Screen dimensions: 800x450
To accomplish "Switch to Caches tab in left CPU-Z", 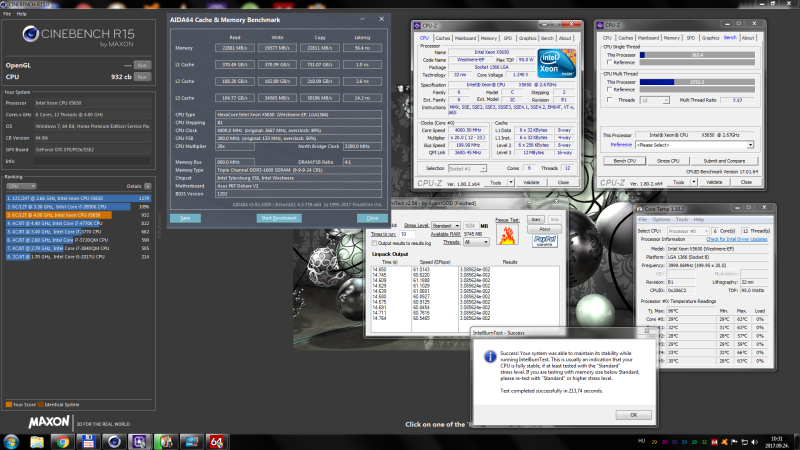I will pyautogui.click(x=443, y=38).
